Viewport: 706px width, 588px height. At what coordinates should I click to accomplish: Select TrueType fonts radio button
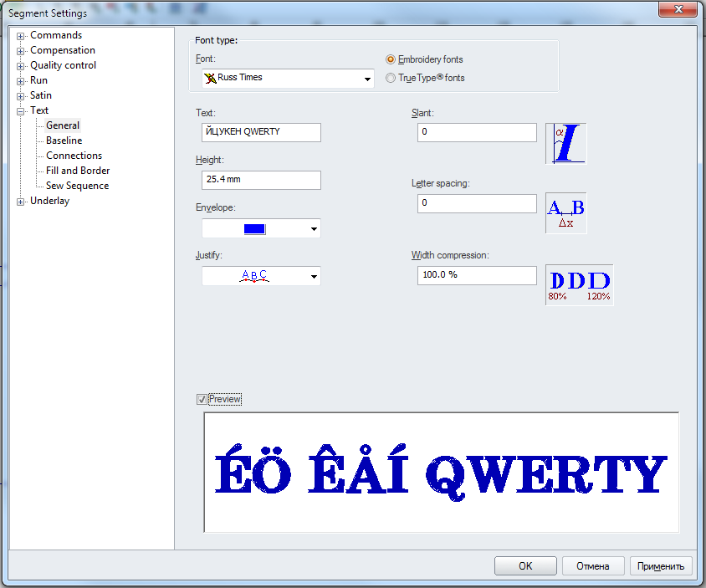coord(391,78)
